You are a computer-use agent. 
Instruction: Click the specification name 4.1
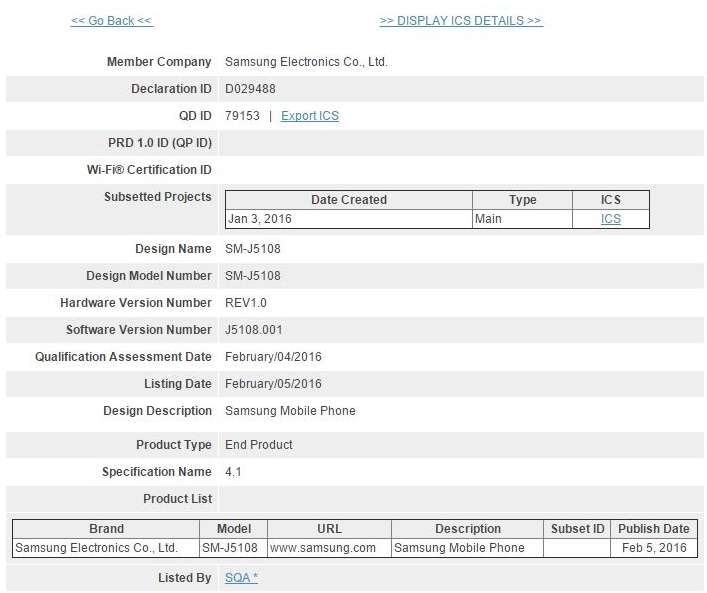[233, 472]
